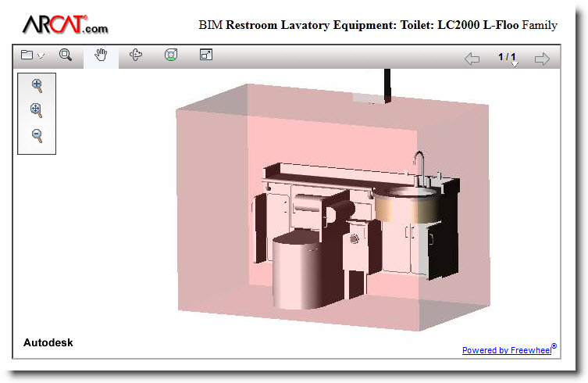Open the file folder icon in toolbar

coord(27,55)
